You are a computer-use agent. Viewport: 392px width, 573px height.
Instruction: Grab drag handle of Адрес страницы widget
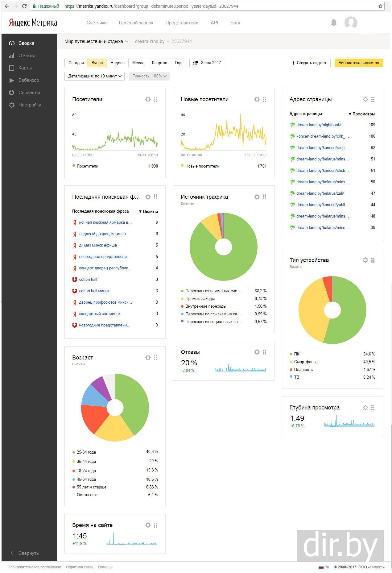373,99
